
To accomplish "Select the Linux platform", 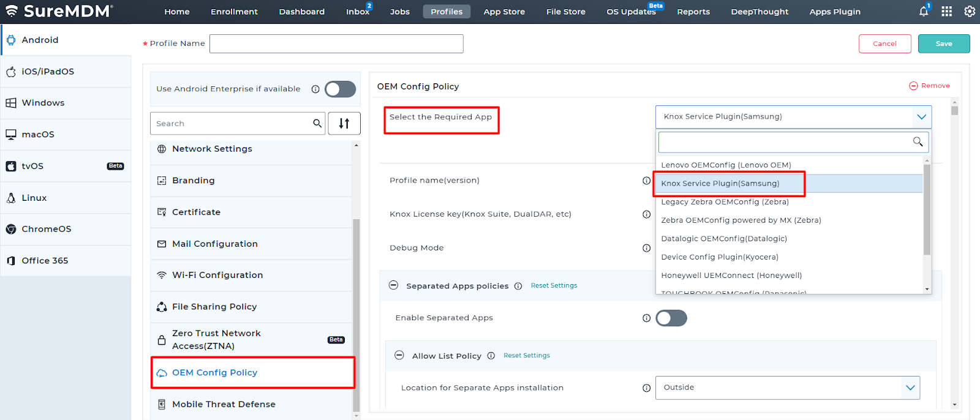I will point(66,198).
